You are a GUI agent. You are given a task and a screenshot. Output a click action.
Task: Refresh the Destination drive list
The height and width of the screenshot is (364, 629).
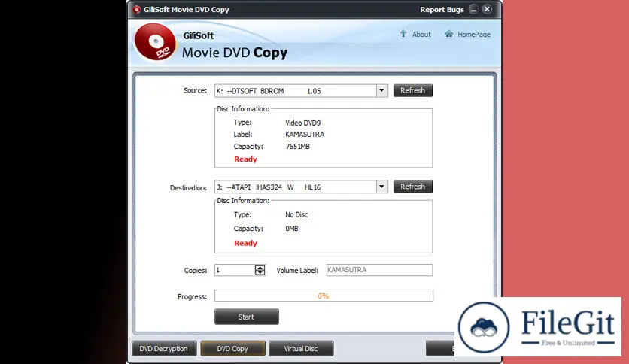tap(413, 187)
